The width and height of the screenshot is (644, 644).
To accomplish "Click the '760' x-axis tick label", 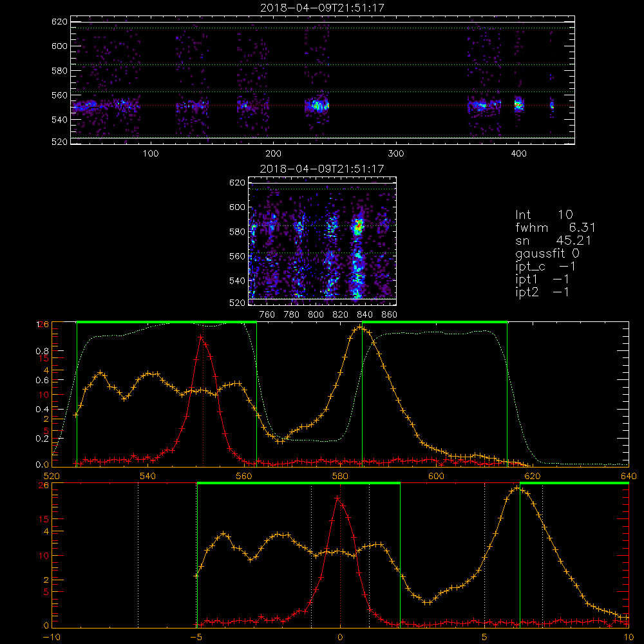I will click(267, 315).
